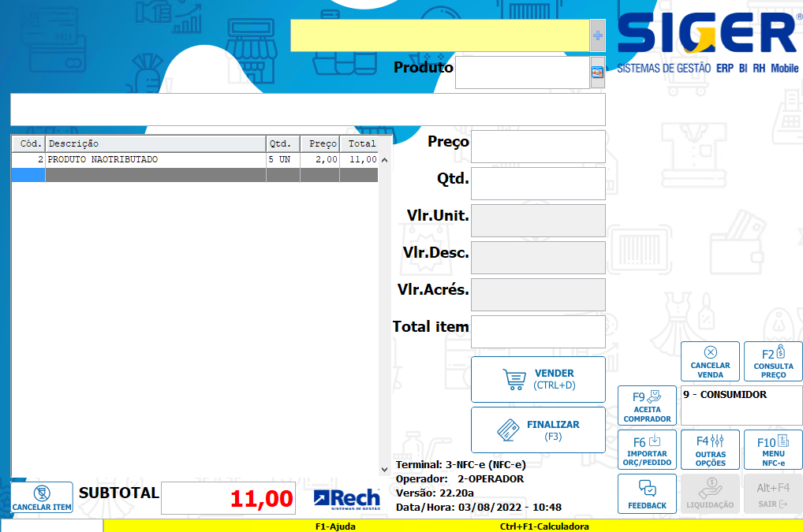Click Ctrl+F1-Calculadora in status bar

point(544,526)
